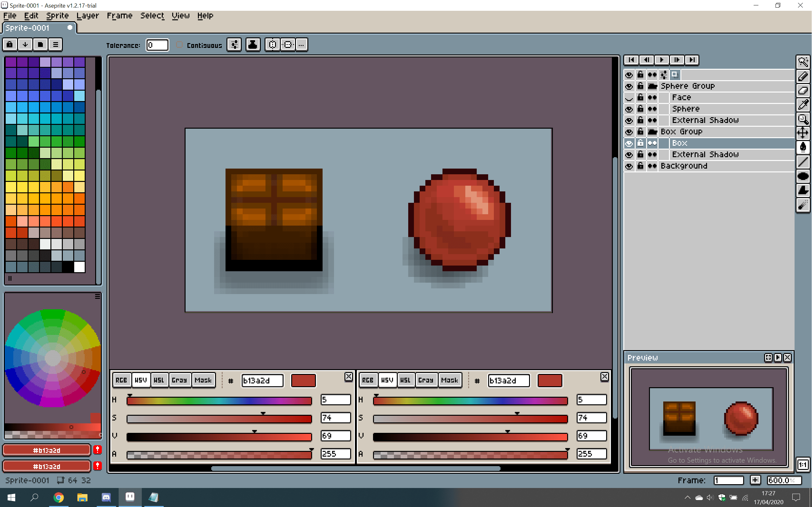Image resolution: width=812 pixels, height=507 pixels.
Task: Select the Move tool
Action: (x=803, y=133)
